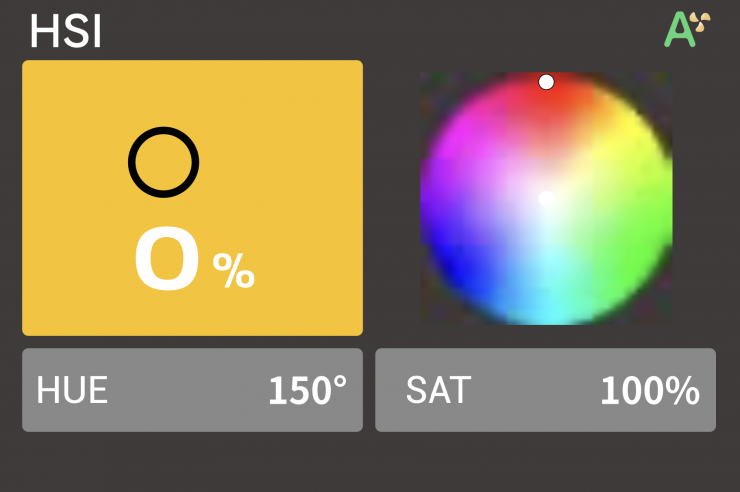Click the 100% saturation value

point(649,391)
